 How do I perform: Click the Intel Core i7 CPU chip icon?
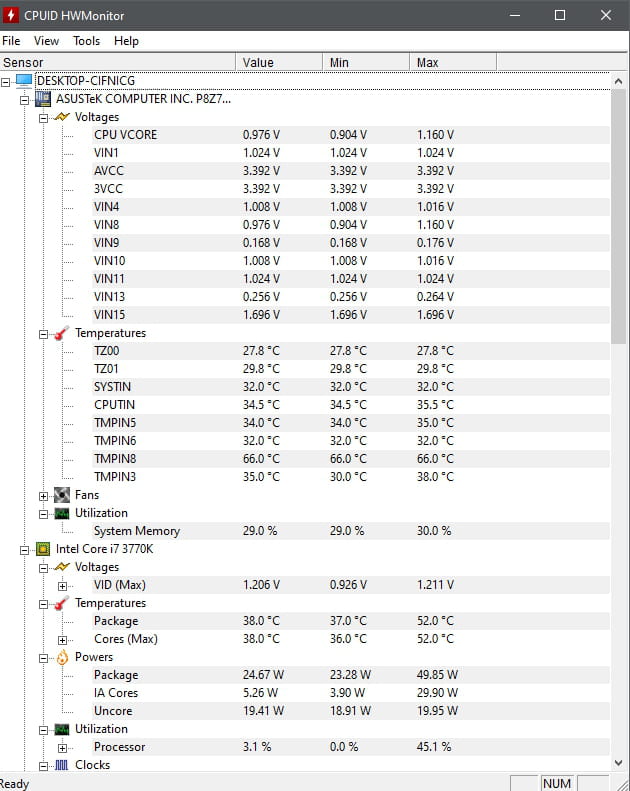(43, 549)
